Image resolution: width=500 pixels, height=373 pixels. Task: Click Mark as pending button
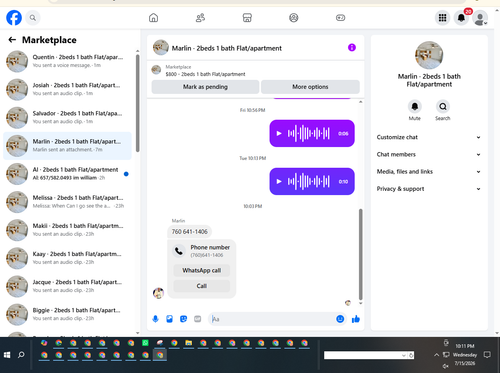pyautogui.click(x=205, y=87)
